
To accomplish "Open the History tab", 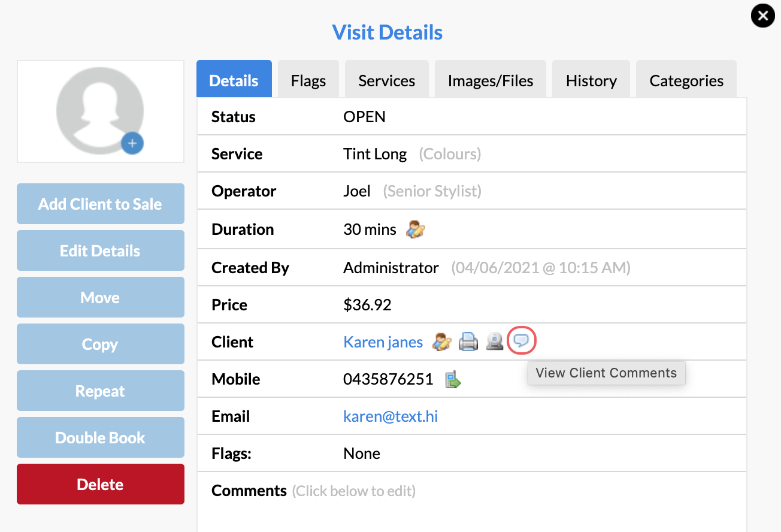I will [x=591, y=80].
